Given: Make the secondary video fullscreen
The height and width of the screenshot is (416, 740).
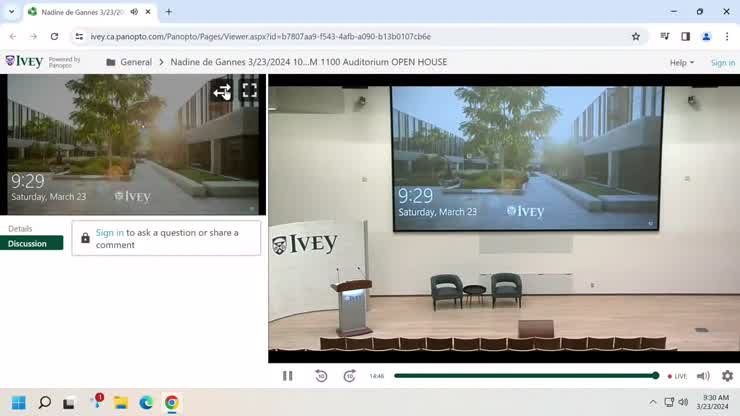Looking at the screenshot, I should [249, 91].
